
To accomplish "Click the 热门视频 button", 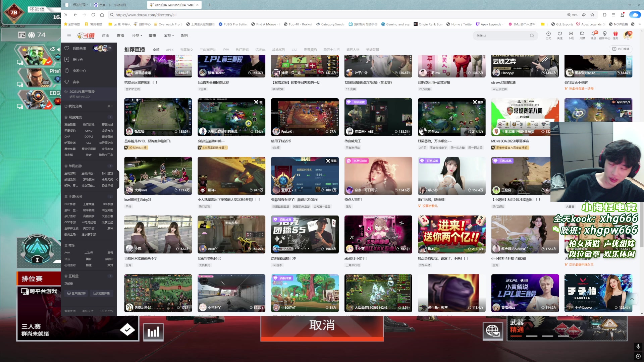I will point(621,49).
